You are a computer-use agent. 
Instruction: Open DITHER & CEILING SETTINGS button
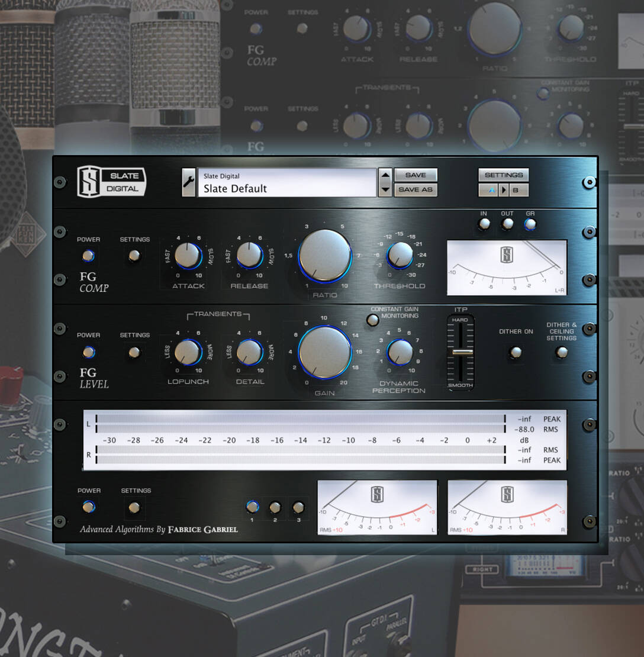(x=562, y=352)
